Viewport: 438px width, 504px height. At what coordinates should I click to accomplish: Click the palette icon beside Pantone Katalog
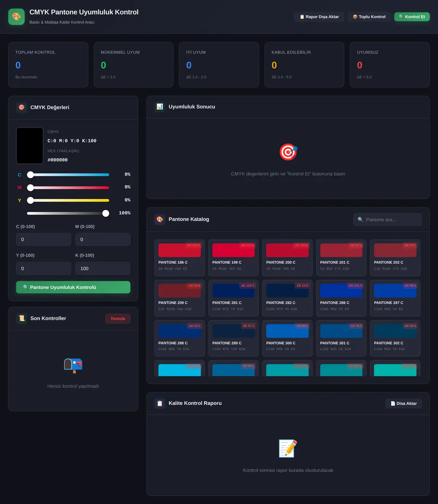pos(160,219)
